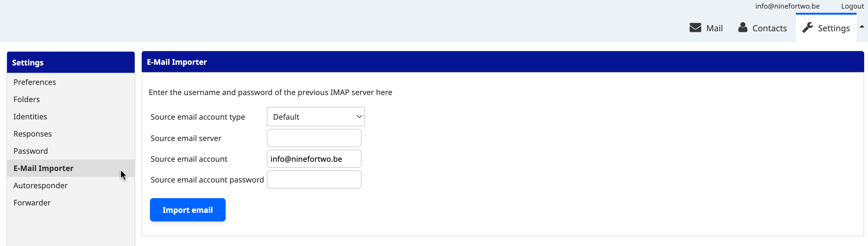Screen dimensions: 868x246
Task: Open the Source email account type dropdown
Action: [315, 116]
